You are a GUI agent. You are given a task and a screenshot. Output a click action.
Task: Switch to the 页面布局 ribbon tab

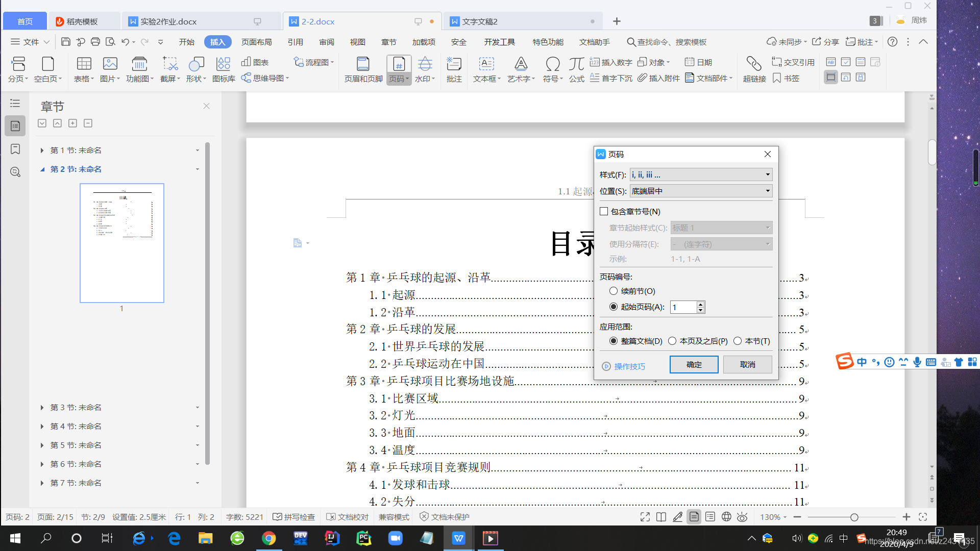[x=257, y=42]
